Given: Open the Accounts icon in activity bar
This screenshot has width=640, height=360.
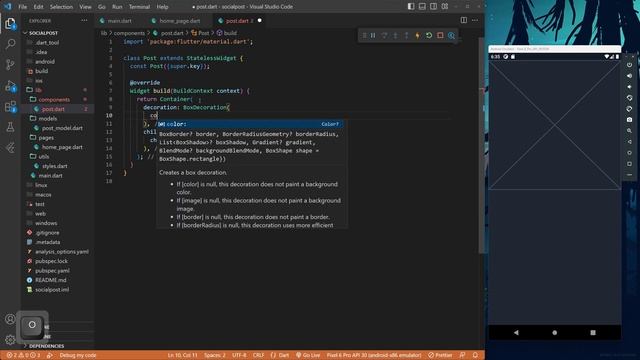Looking at the screenshot, I should point(10,319).
